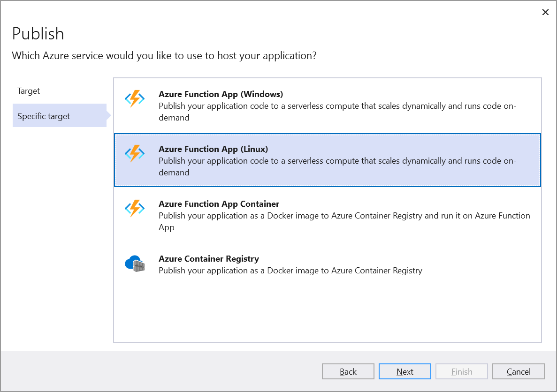Cancel the Publish dialog
The width and height of the screenshot is (557, 392).
pyautogui.click(x=519, y=372)
